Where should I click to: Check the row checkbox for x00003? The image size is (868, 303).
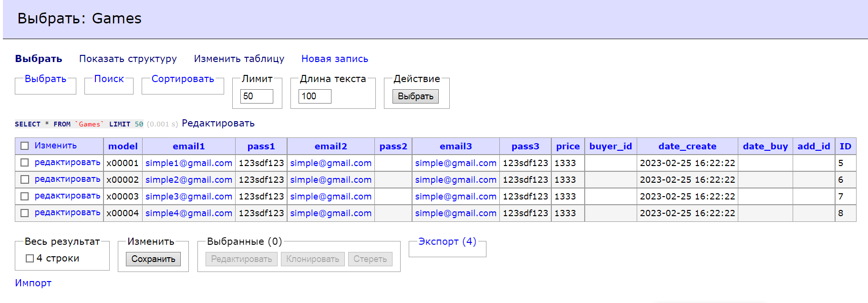[x=25, y=196]
